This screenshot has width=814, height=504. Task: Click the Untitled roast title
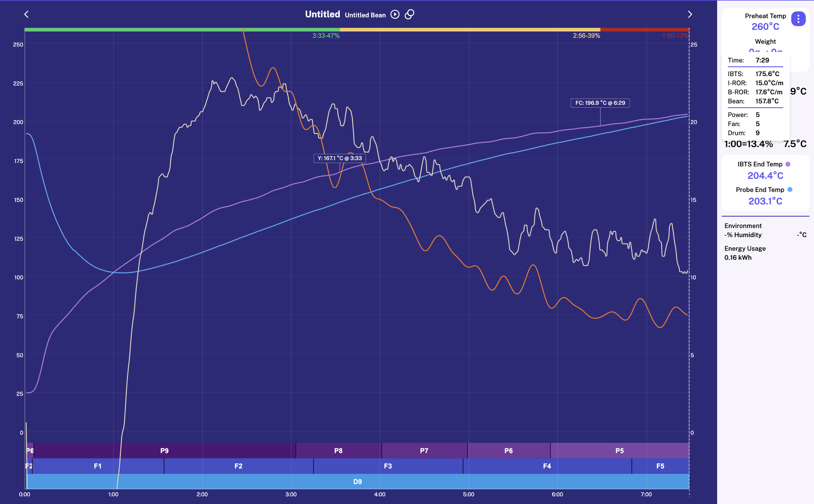(322, 14)
